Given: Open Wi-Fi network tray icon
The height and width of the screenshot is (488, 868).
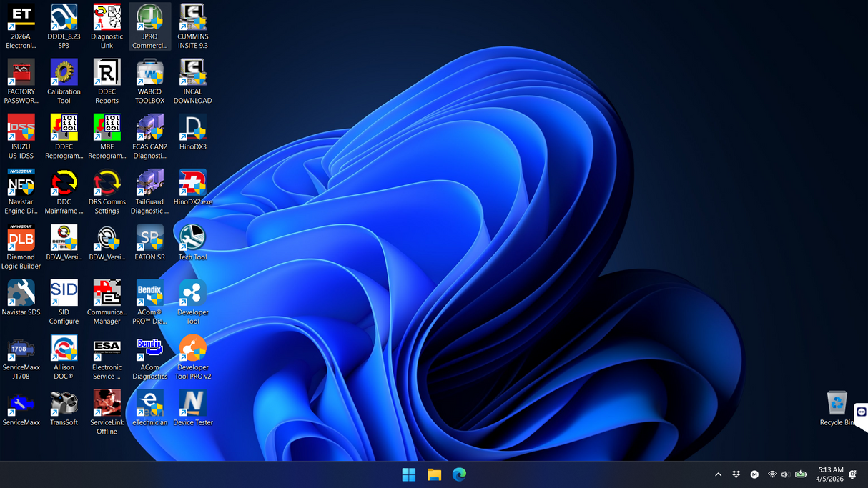Looking at the screenshot, I should pos(772,474).
